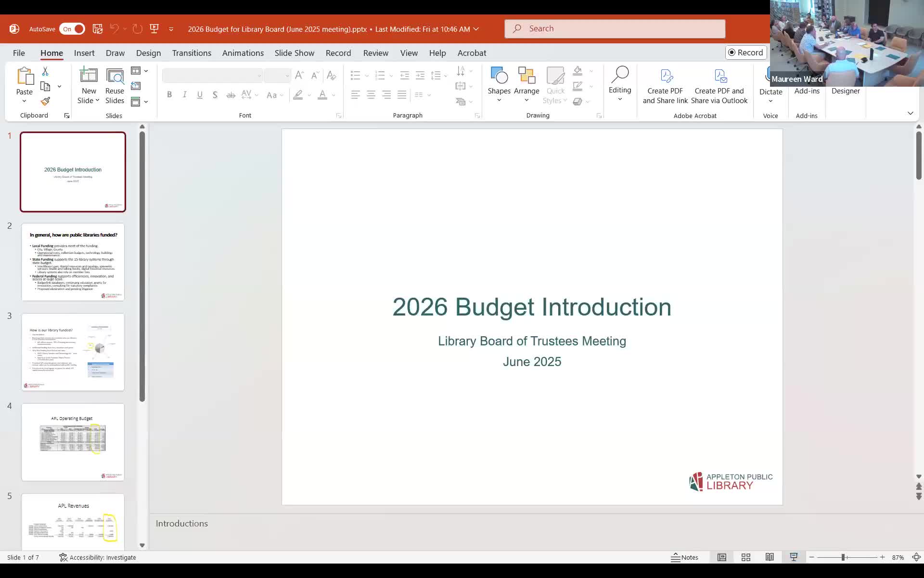Viewport: 924px width, 578px height.
Task: Toggle the Notes pane button
Action: click(684, 557)
